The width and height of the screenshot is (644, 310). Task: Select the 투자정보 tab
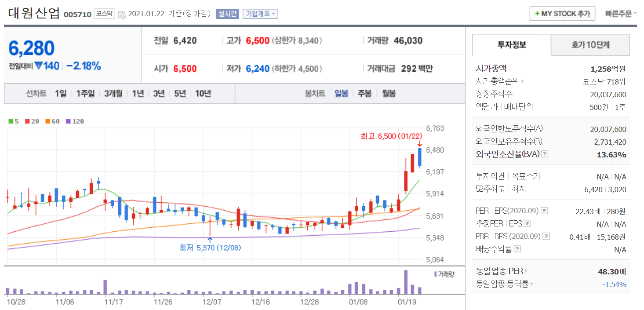click(x=511, y=45)
